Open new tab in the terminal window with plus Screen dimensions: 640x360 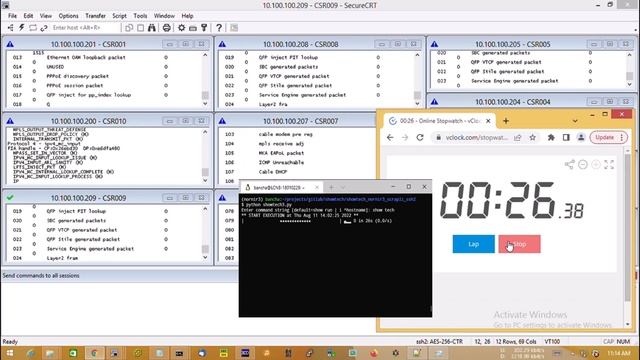click(x=331, y=187)
